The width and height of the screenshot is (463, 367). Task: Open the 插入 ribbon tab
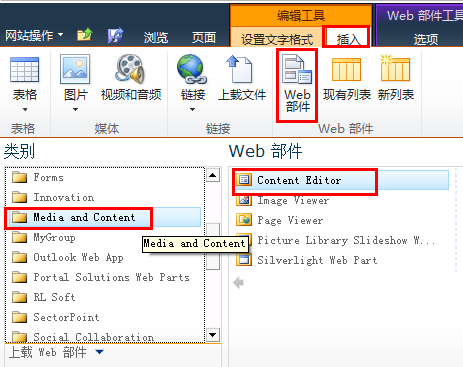(348, 39)
